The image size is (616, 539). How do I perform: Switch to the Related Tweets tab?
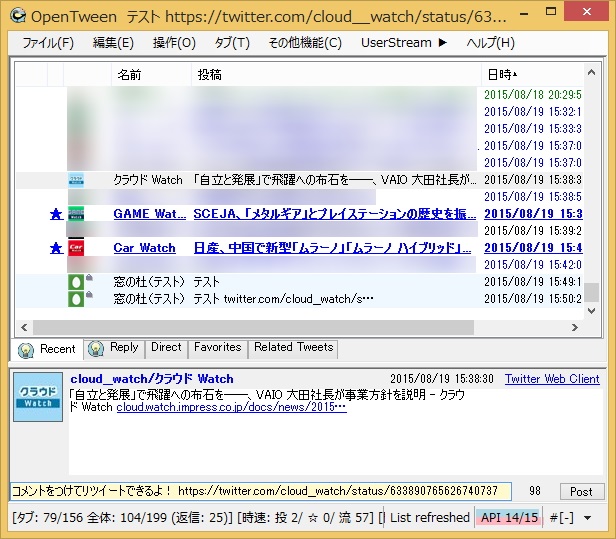293,348
